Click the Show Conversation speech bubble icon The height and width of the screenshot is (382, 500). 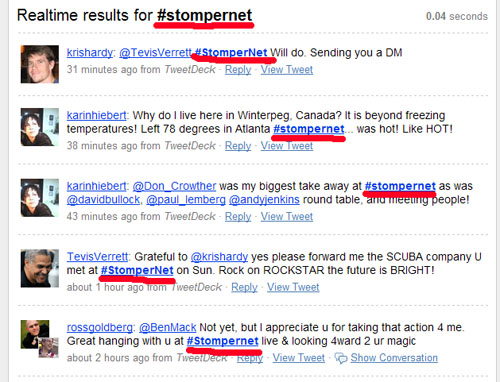[341, 358]
